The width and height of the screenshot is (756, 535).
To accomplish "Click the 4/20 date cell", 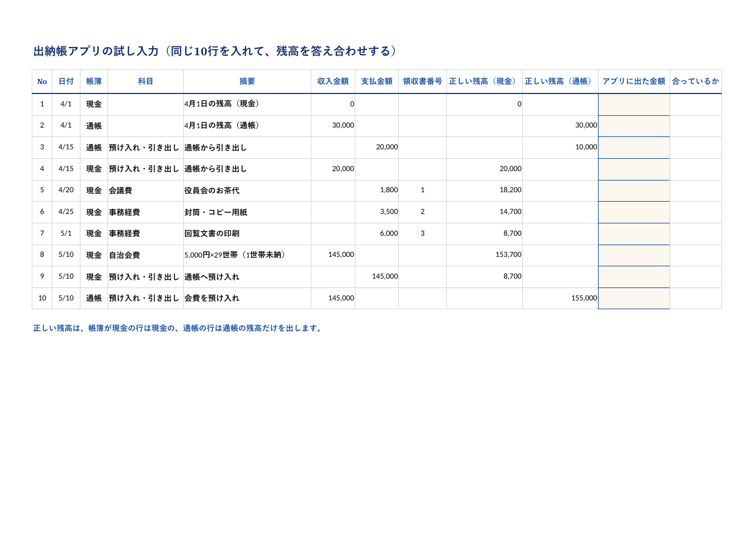I will click(66, 190).
